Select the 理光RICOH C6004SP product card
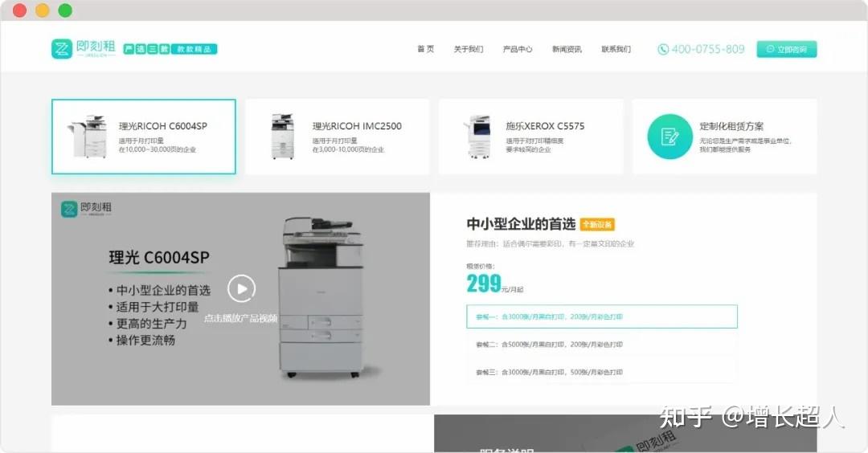 click(144, 137)
